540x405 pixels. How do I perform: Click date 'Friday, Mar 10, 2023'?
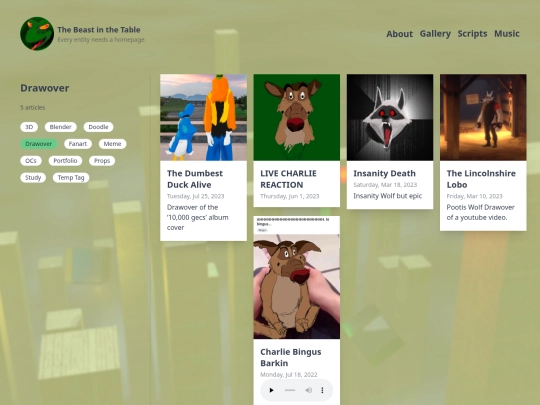pos(475,196)
